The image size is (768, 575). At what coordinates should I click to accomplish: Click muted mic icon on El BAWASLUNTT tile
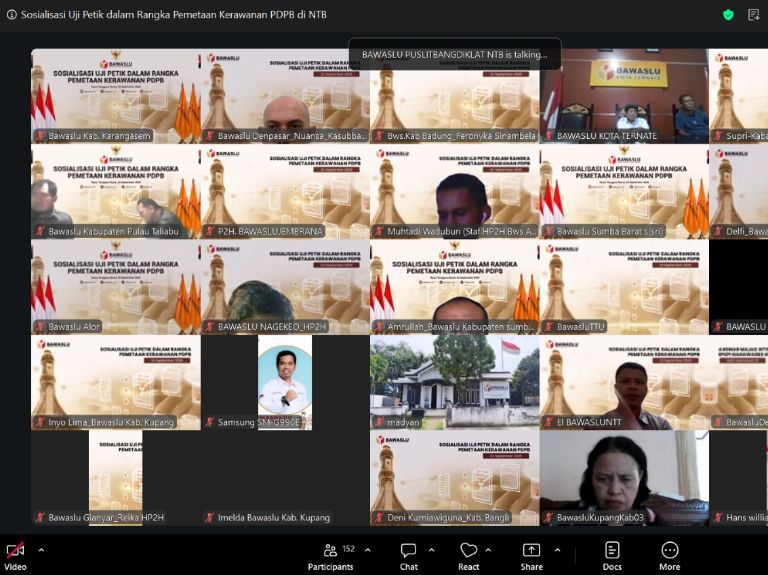click(549, 422)
